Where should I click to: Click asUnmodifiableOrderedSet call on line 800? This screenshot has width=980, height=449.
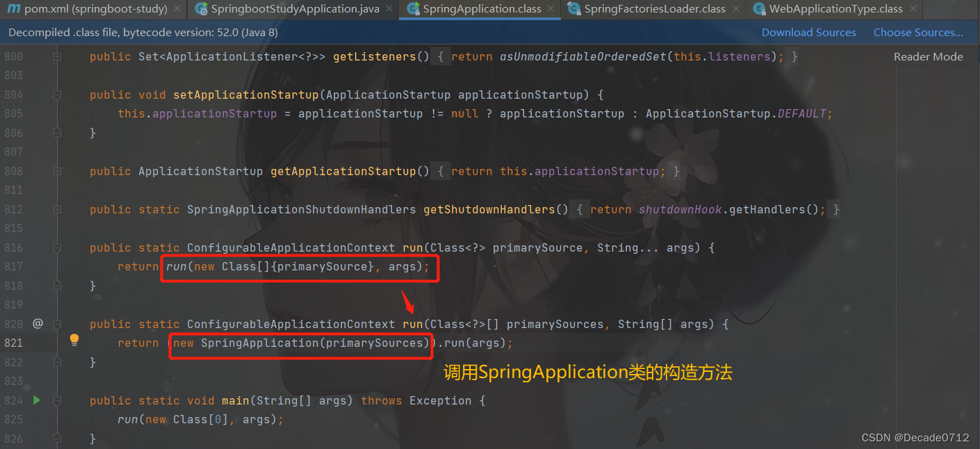pyautogui.click(x=583, y=56)
